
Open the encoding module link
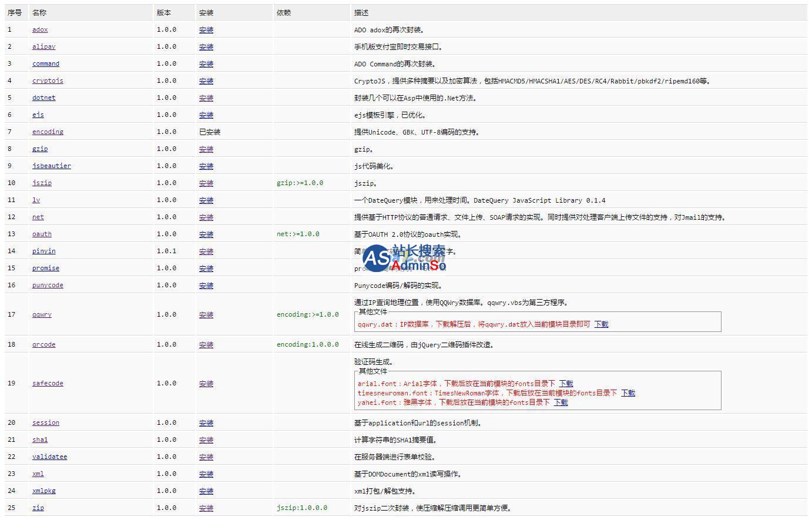click(x=48, y=132)
